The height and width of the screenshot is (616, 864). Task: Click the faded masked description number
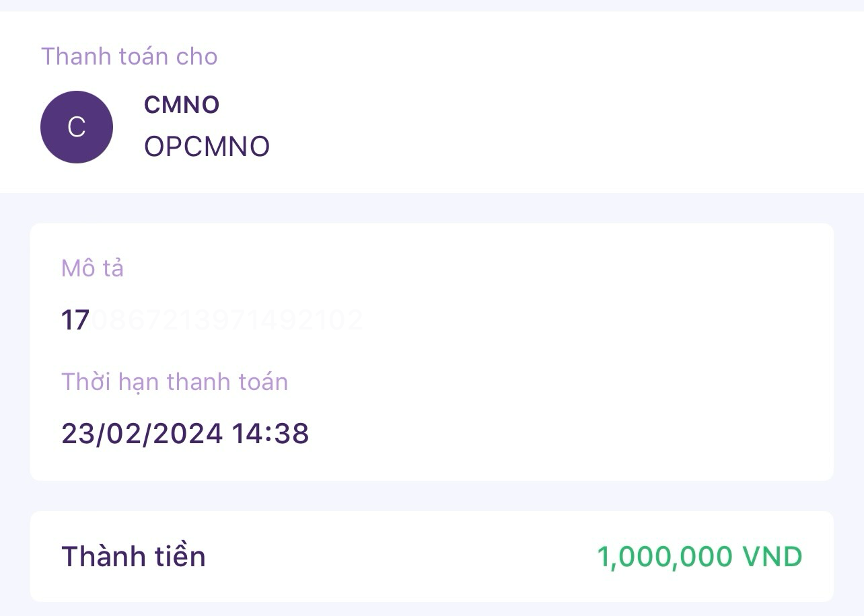(x=227, y=320)
